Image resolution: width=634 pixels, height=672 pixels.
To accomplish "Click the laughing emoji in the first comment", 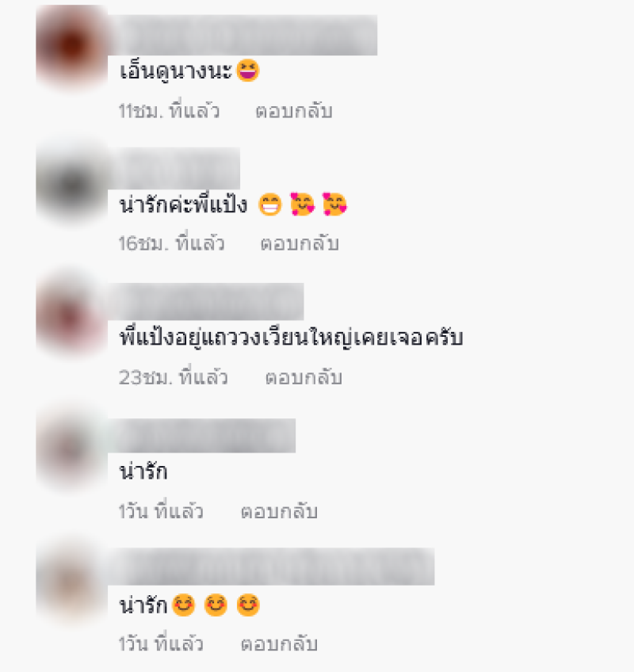I will tap(248, 71).
